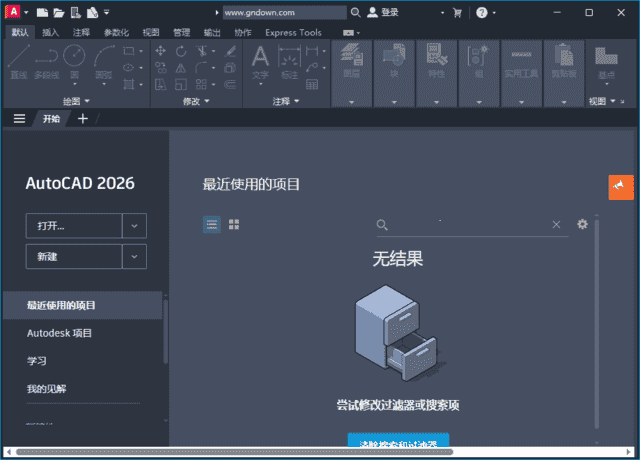The height and width of the screenshot is (460, 640).
Task: Open the Block (块) panel
Action: pos(394,73)
